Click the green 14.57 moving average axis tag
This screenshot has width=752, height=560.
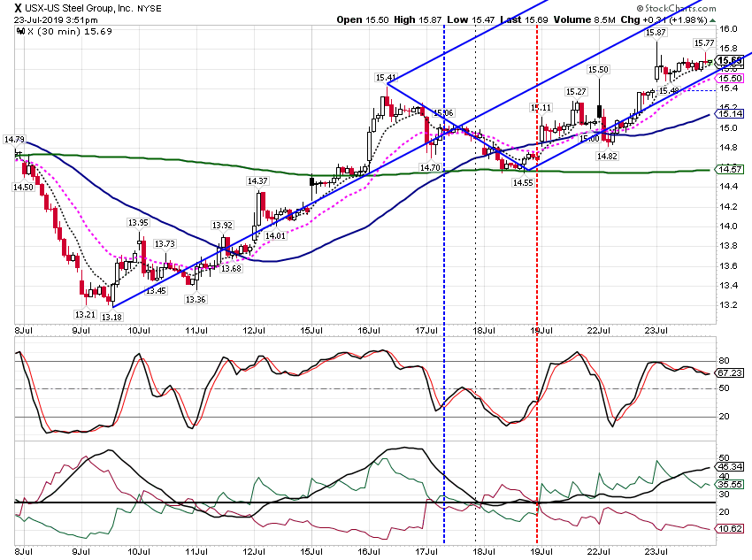coord(730,169)
